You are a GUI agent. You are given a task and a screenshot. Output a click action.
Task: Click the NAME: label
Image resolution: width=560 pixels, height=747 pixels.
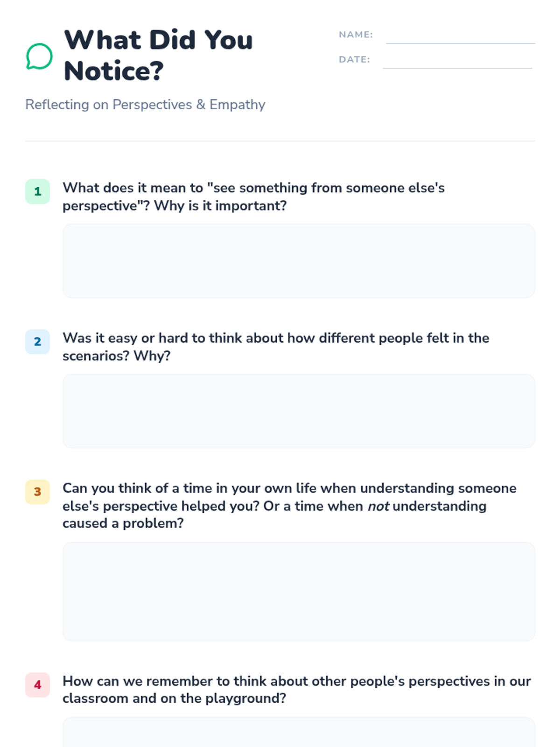tap(356, 35)
